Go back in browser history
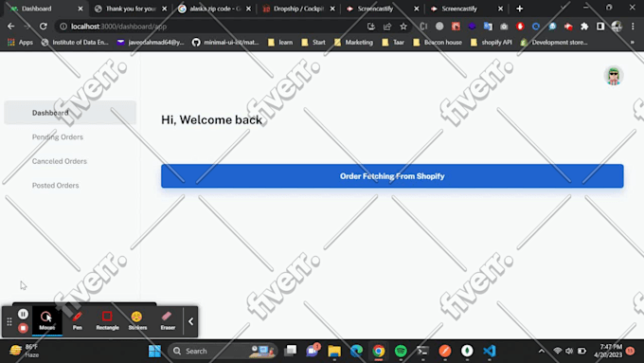Image resolution: width=644 pixels, height=363 pixels. [11, 27]
